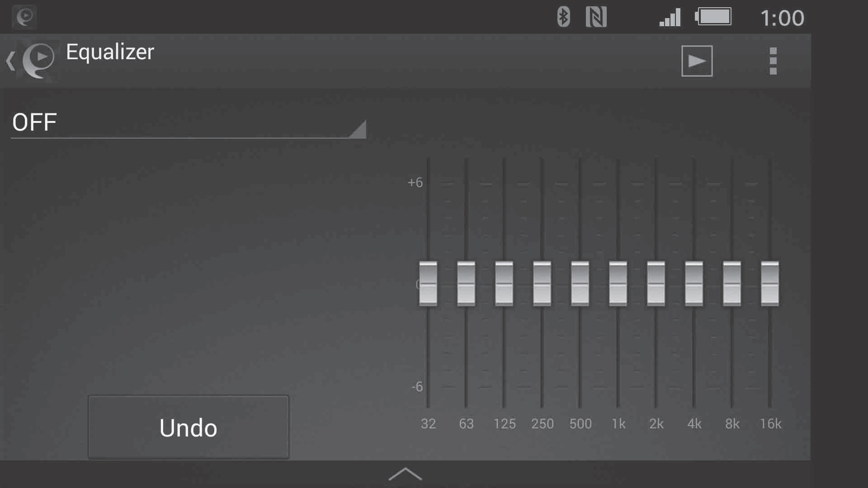Click the Undo button
This screenshot has width=868, height=488.
[x=189, y=427]
